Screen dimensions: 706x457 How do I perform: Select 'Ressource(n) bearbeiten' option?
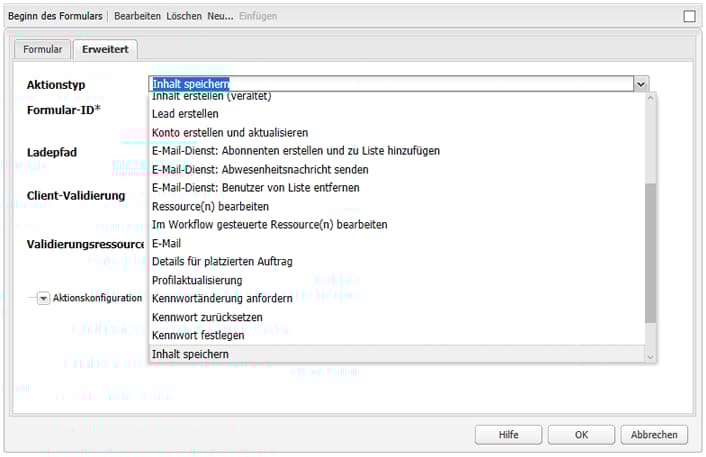pos(397,207)
